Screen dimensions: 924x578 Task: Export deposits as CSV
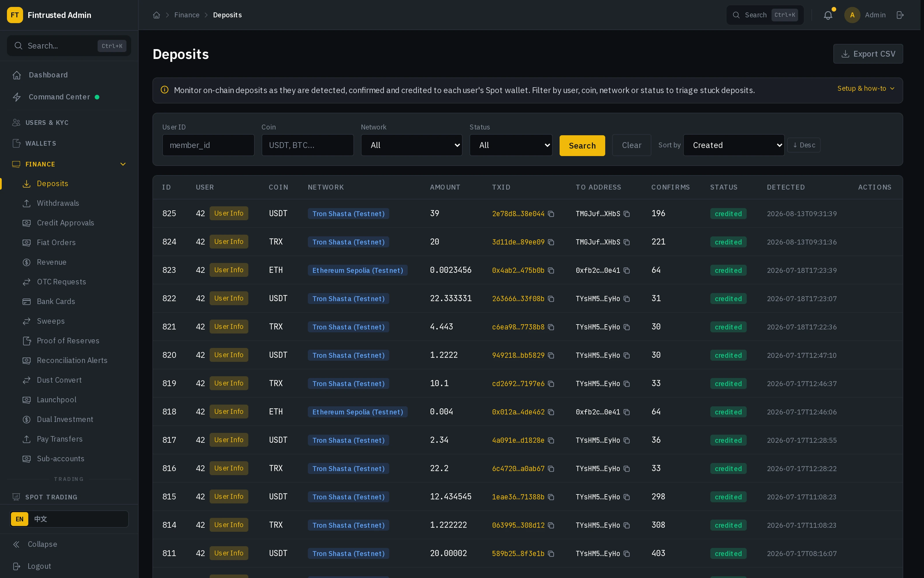(868, 54)
